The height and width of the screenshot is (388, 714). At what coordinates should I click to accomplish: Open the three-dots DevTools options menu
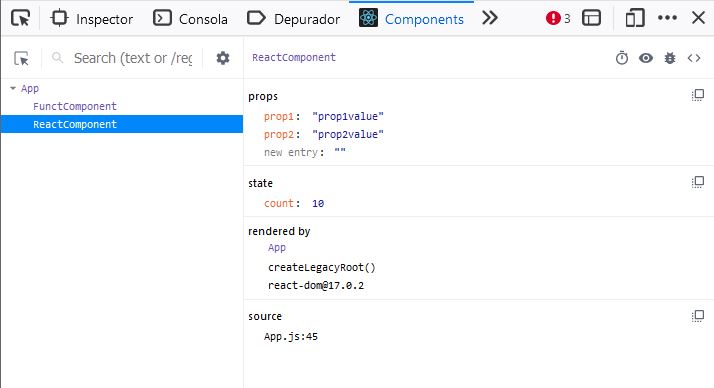pyautogui.click(x=667, y=18)
